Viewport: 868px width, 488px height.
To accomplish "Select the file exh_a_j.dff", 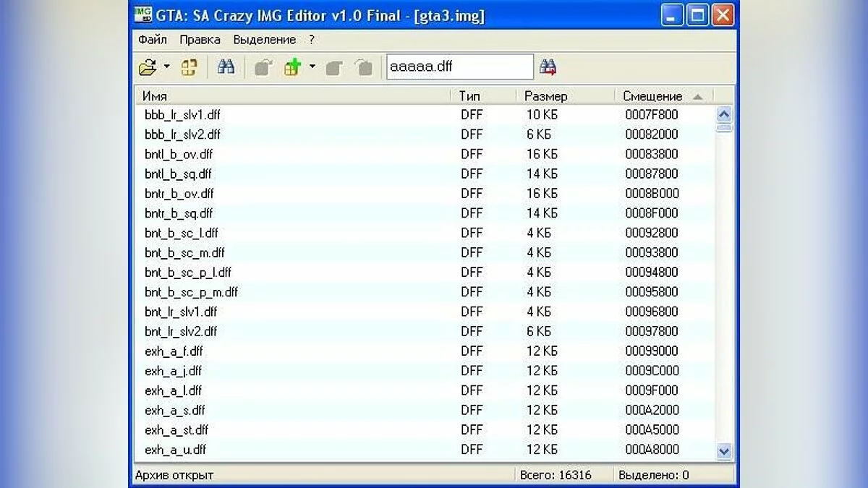I will [174, 371].
